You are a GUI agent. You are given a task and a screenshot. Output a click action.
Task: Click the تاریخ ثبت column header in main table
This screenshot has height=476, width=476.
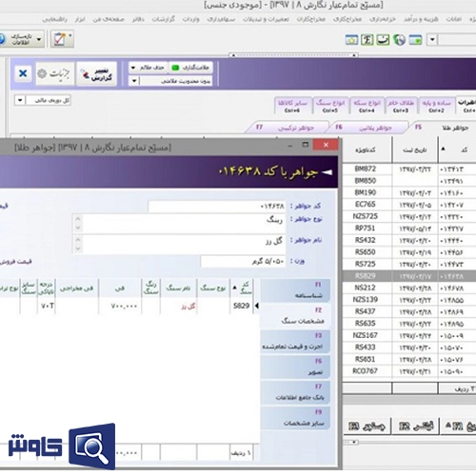click(x=415, y=149)
